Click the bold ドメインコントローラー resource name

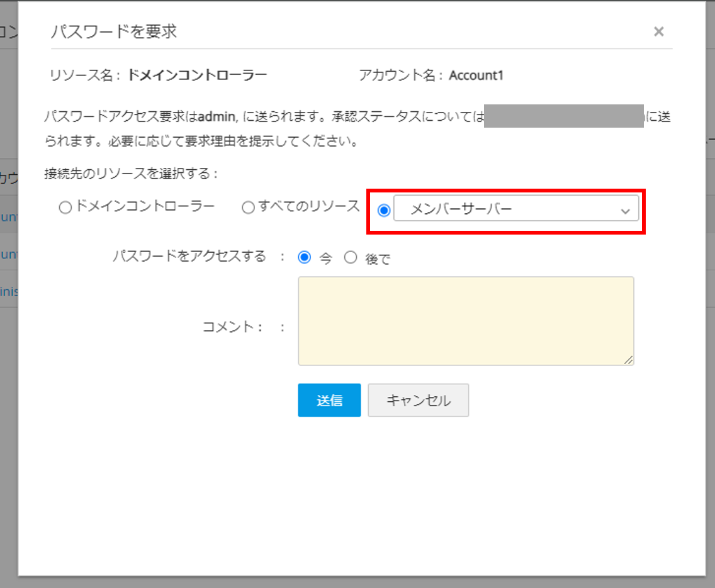197,75
